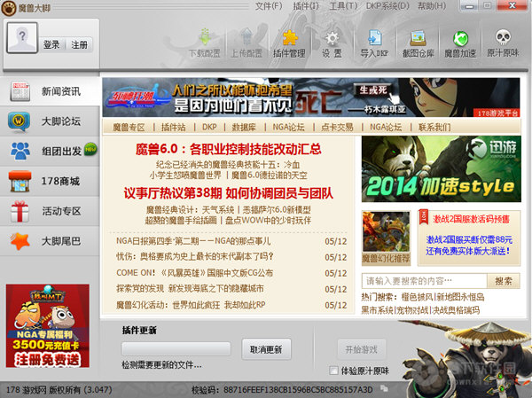
Task: Click the NGA专属福利 ad in sidebar
Action: (x=48, y=325)
